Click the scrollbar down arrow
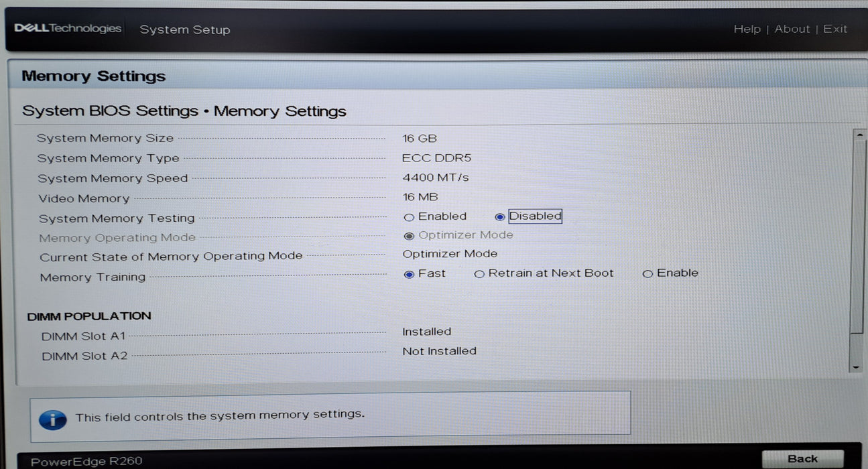 tap(856, 367)
